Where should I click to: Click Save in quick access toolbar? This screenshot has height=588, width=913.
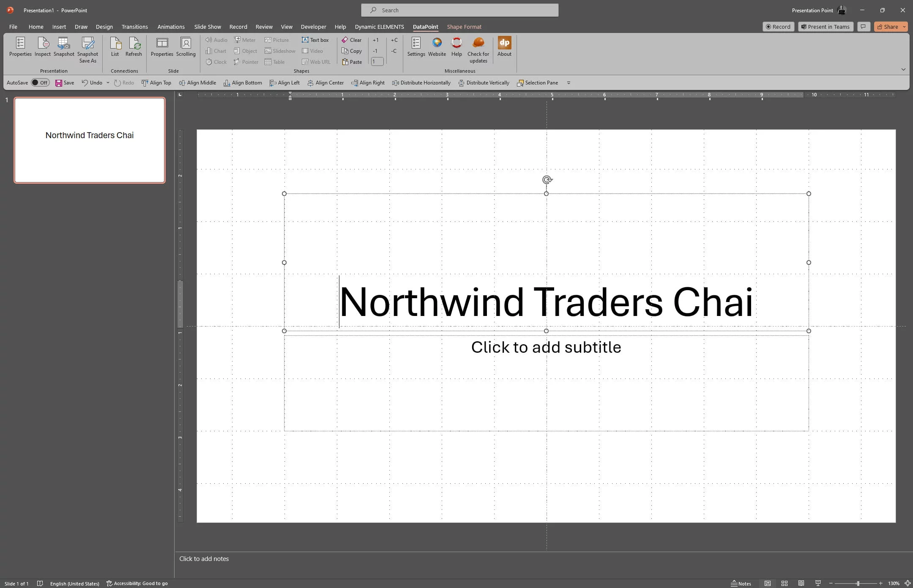65,83
